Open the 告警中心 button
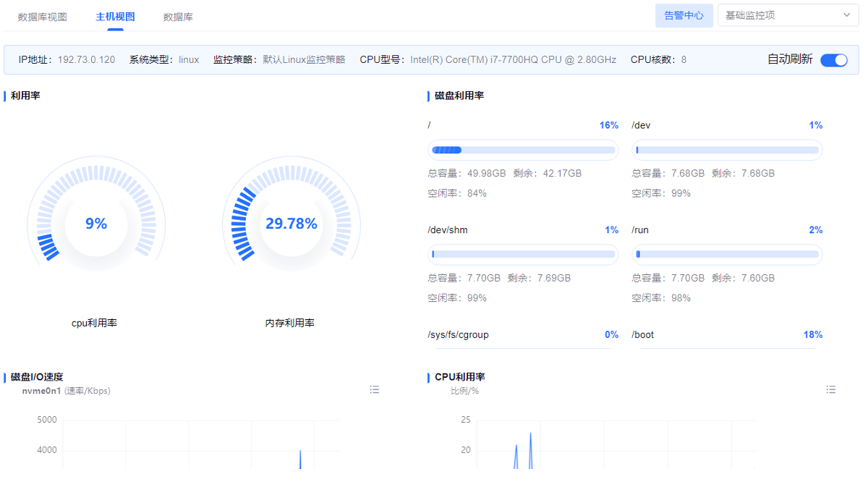The height and width of the screenshot is (503, 868). 684,15
